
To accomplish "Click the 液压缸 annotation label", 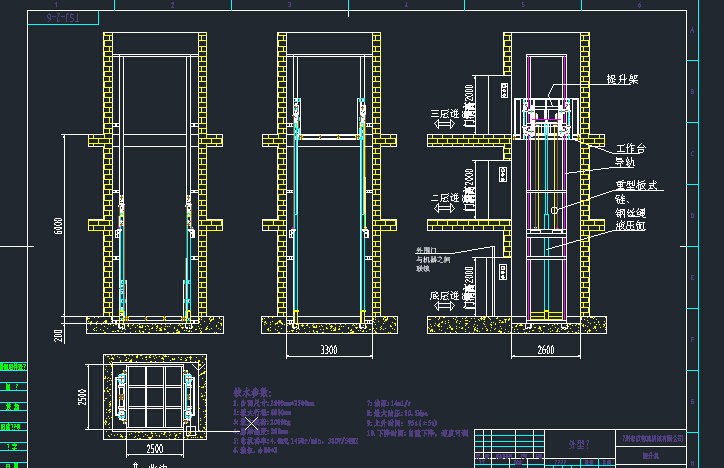I will pos(630,225).
